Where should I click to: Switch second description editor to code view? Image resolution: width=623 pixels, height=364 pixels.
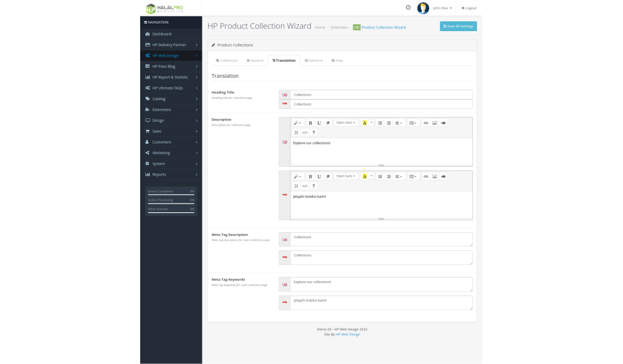pos(305,186)
